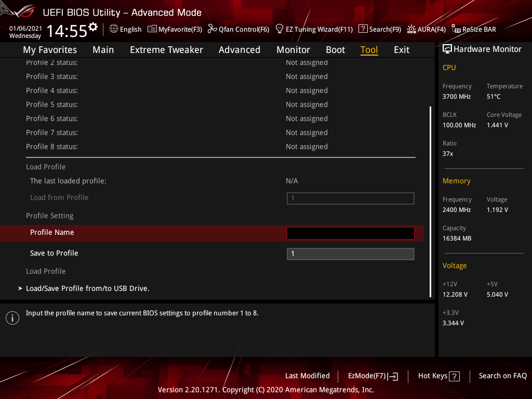532x399 pixels.
Task: Click Voltage section heading
Action: (x=454, y=265)
